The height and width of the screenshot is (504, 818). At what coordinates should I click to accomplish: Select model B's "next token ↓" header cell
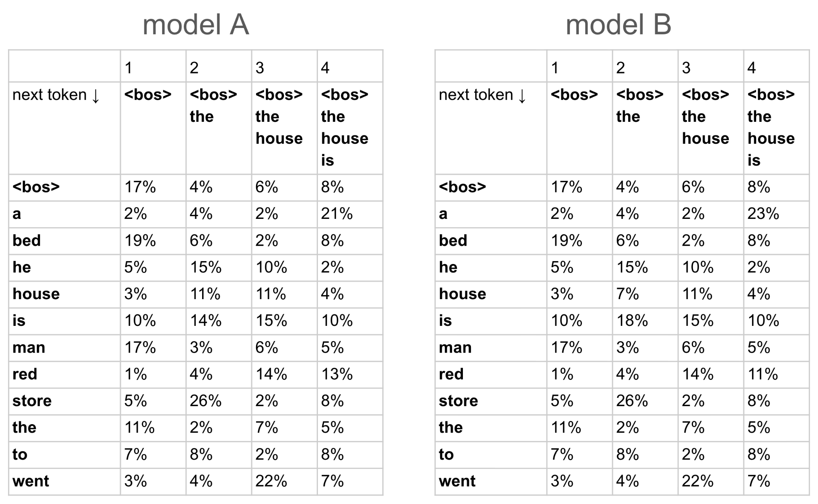click(482, 95)
